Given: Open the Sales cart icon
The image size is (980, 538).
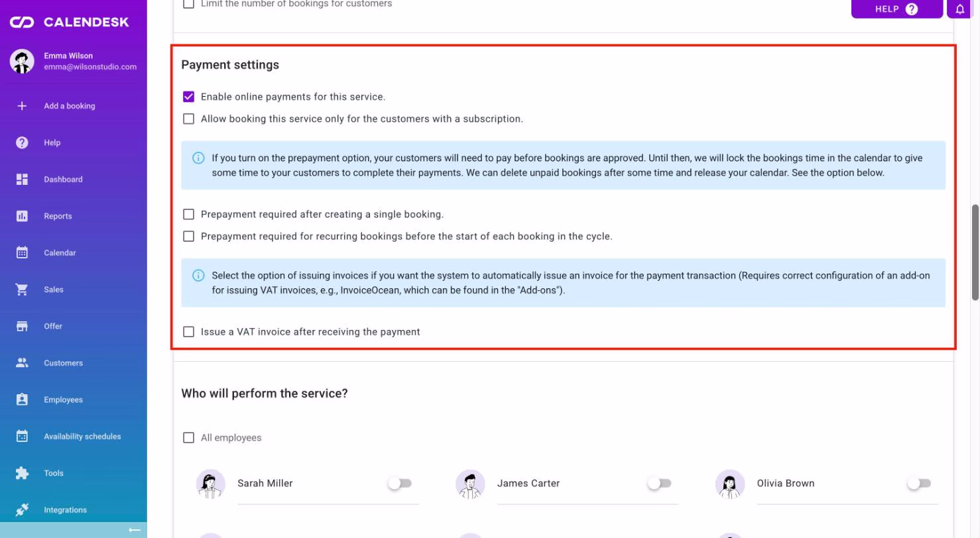Looking at the screenshot, I should point(22,290).
